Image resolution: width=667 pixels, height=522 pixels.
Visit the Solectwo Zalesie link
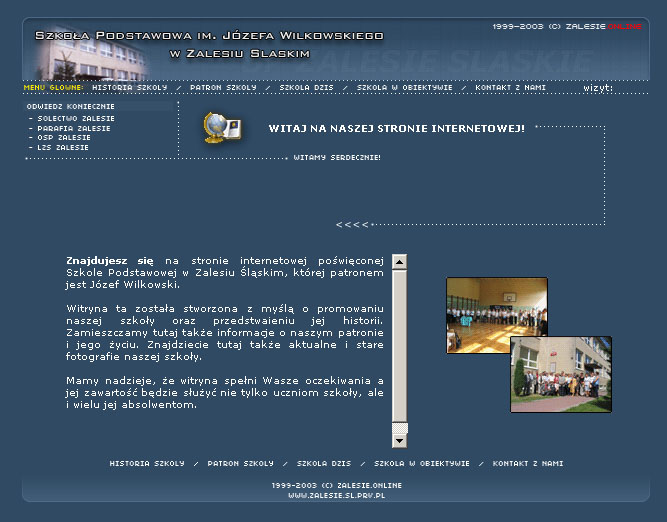[76, 119]
